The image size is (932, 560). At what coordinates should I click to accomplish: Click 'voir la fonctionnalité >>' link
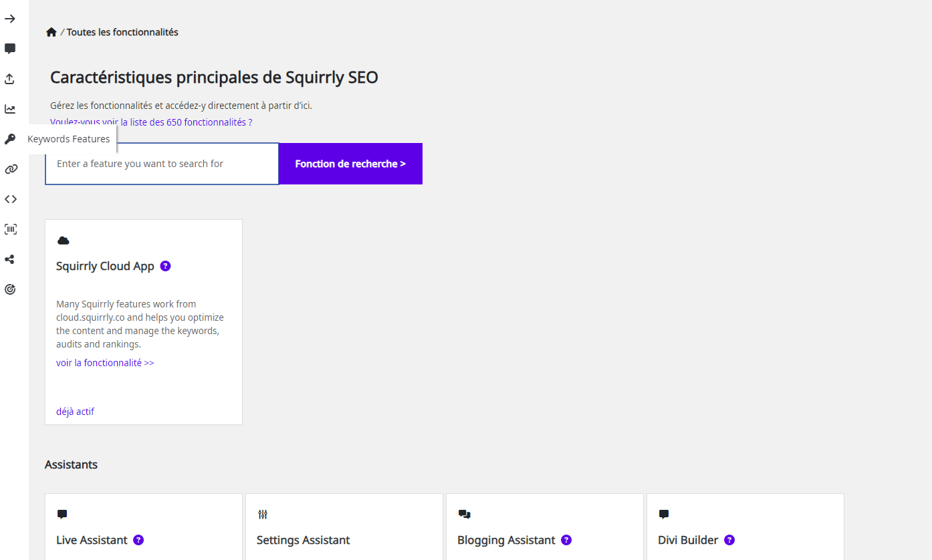105,363
